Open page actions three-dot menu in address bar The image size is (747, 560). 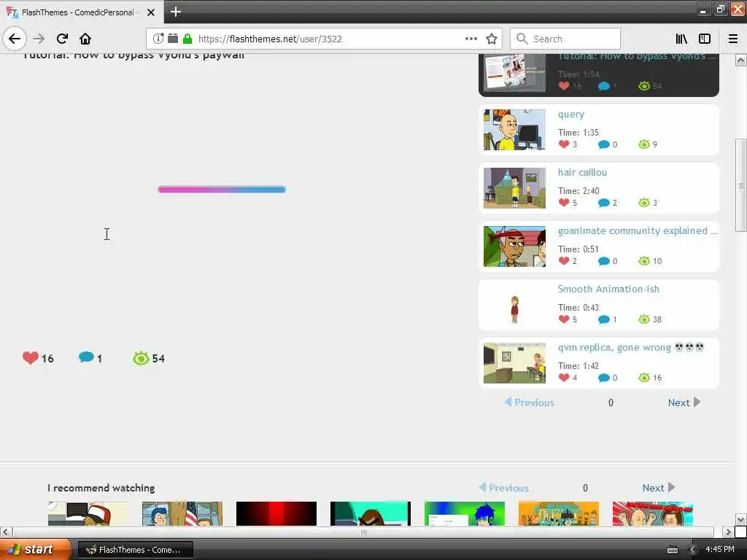tap(471, 39)
